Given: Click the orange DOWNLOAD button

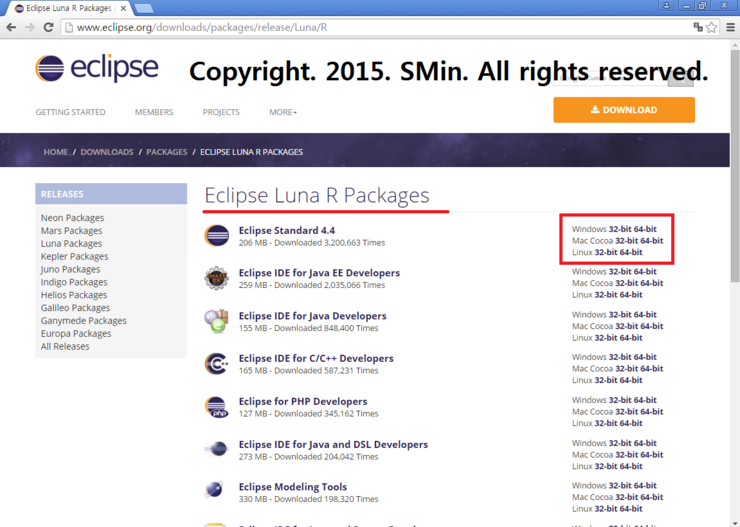Looking at the screenshot, I should click(624, 110).
